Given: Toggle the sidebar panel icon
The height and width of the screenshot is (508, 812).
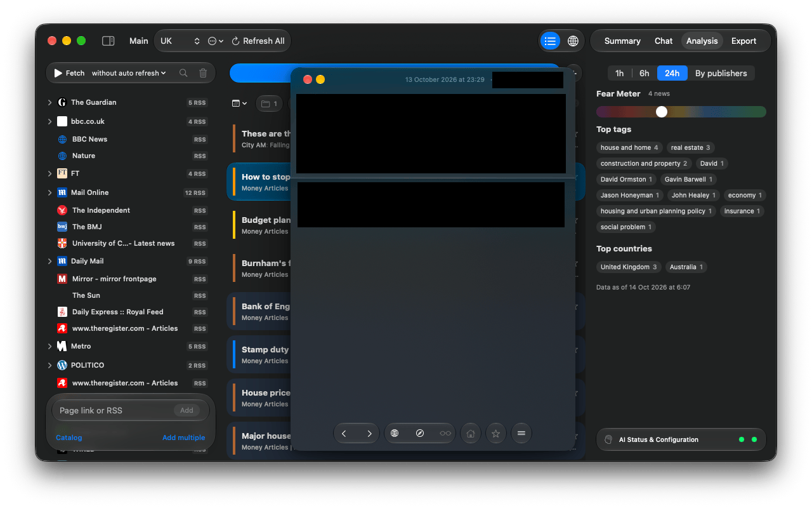Looking at the screenshot, I should [108, 41].
